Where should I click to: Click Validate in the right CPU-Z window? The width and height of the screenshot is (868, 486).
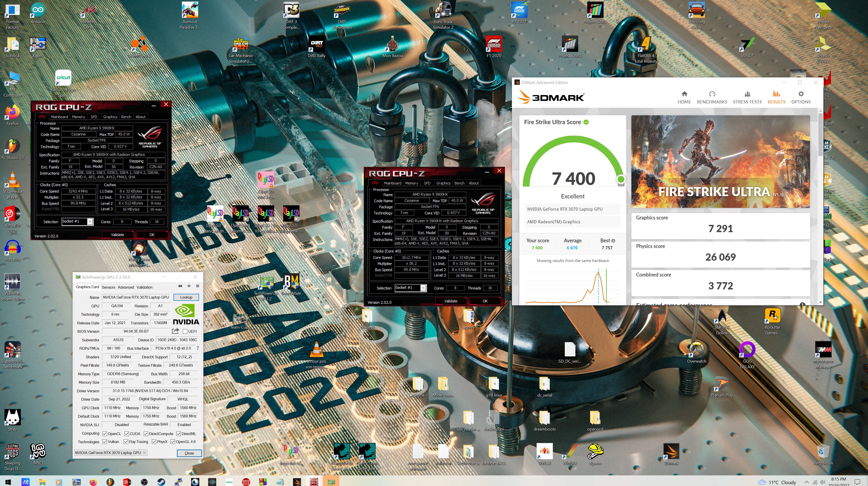(x=451, y=301)
